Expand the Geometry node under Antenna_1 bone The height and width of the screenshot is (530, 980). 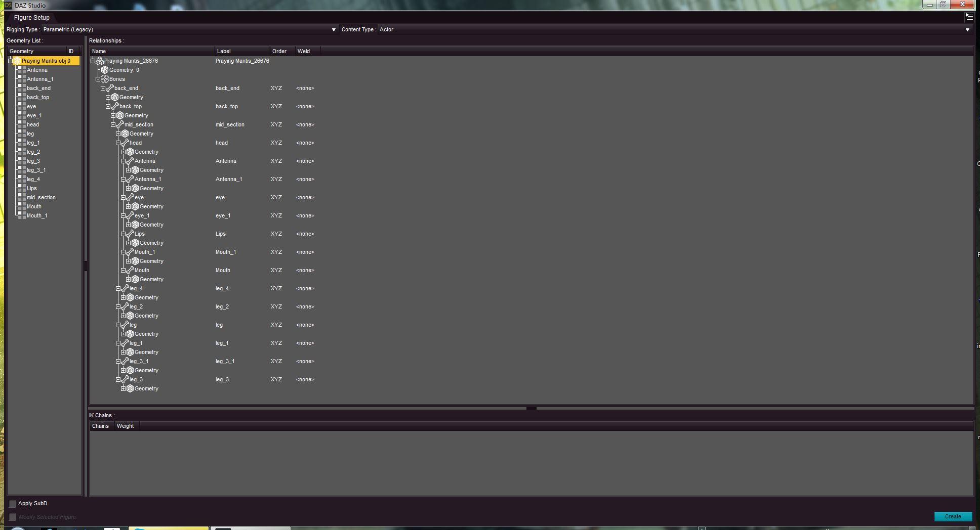point(128,188)
